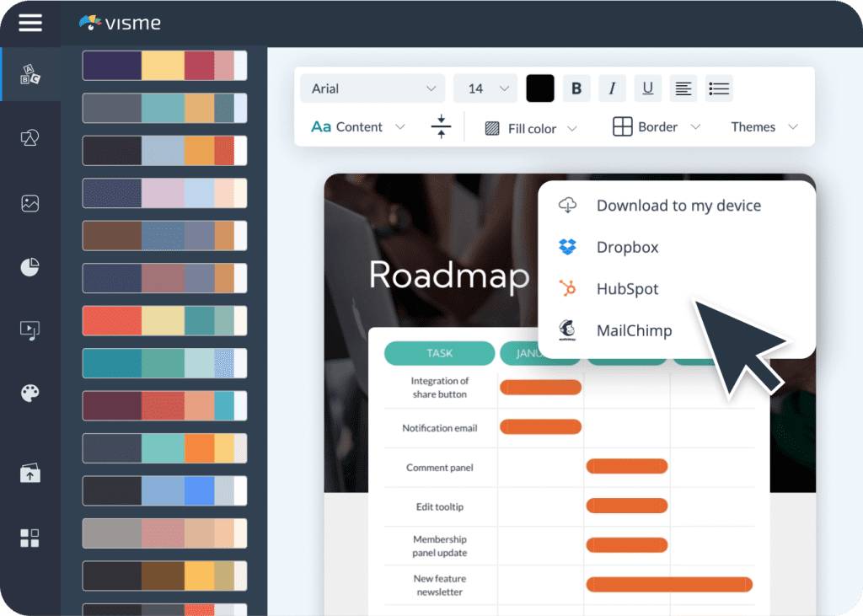
Task: Open the media/video panel in the sidebar
Action: point(29,330)
